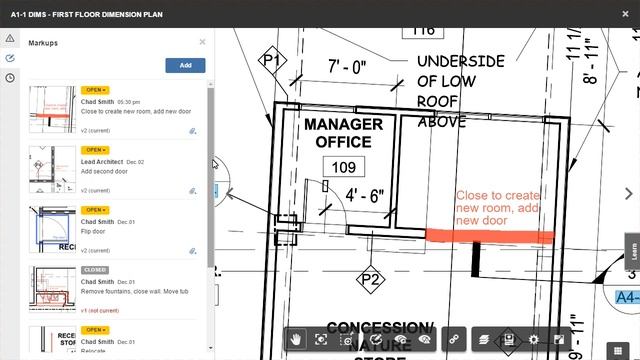Click the A4 blue callout link

point(627,297)
